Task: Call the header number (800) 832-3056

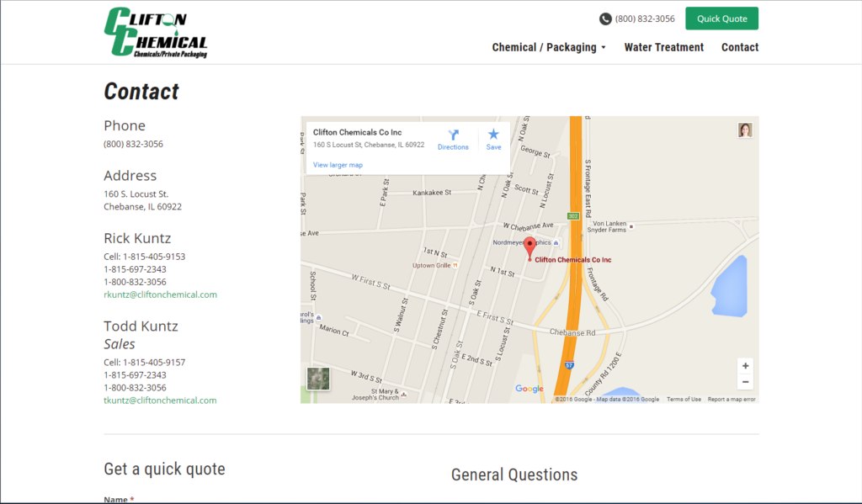Action: coord(645,19)
